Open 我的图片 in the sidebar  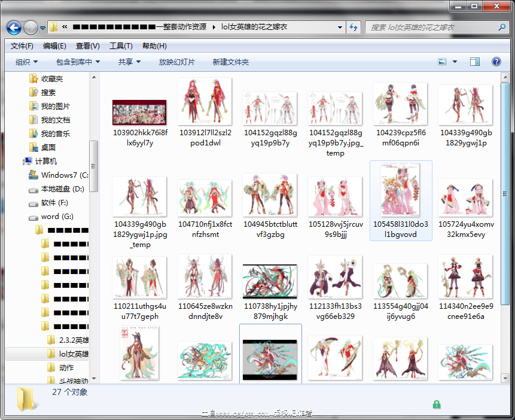pos(56,106)
